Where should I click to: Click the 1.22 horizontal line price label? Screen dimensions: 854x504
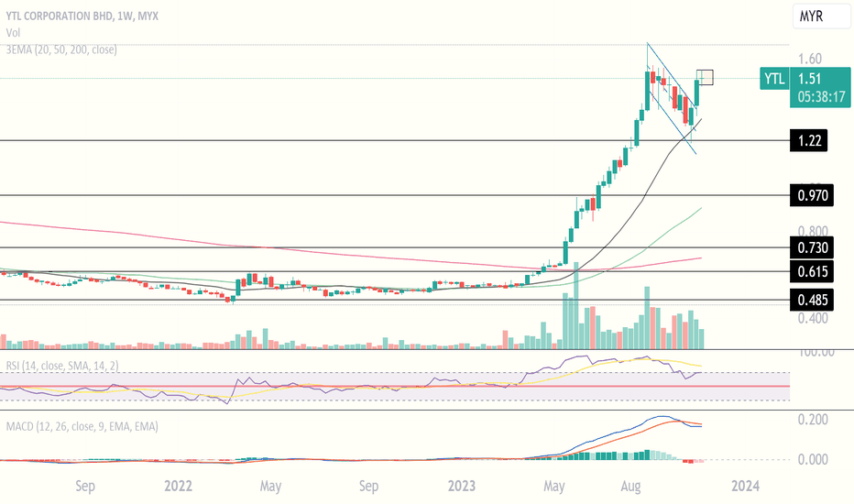pyautogui.click(x=809, y=140)
